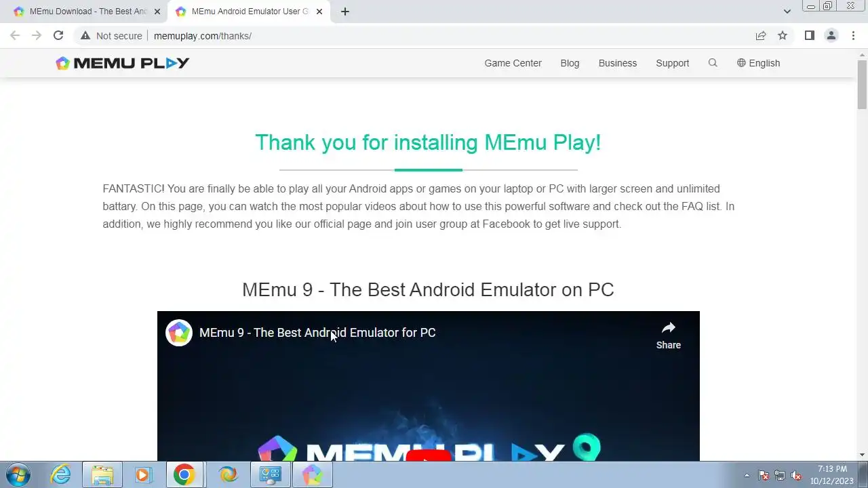Click the browser forward arrow
868x488 pixels.
point(37,36)
